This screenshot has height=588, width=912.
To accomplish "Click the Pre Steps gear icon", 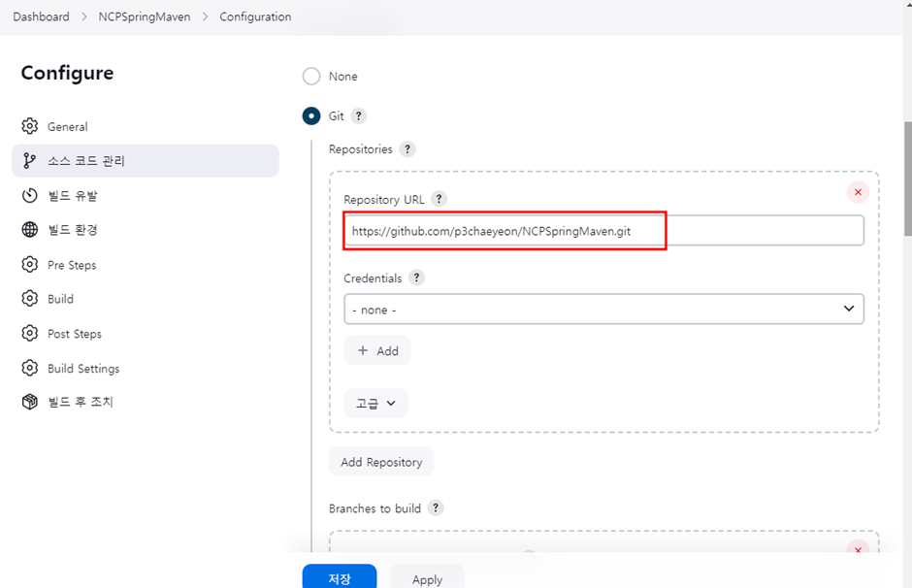I will coord(30,265).
